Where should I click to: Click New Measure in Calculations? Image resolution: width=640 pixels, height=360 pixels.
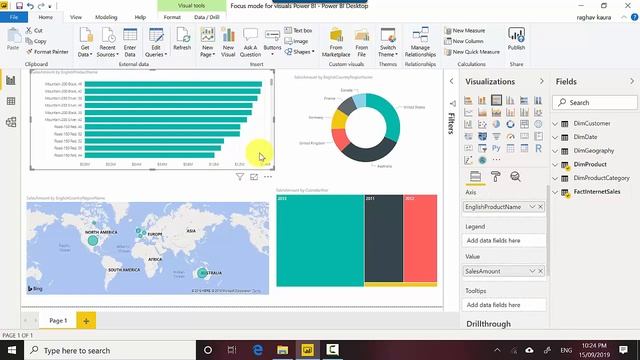465,31
